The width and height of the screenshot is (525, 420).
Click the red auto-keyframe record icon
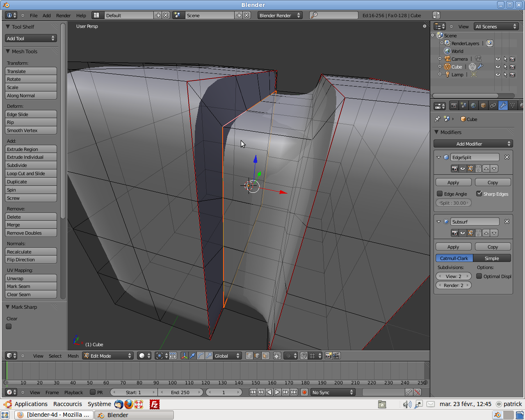point(304,392)
